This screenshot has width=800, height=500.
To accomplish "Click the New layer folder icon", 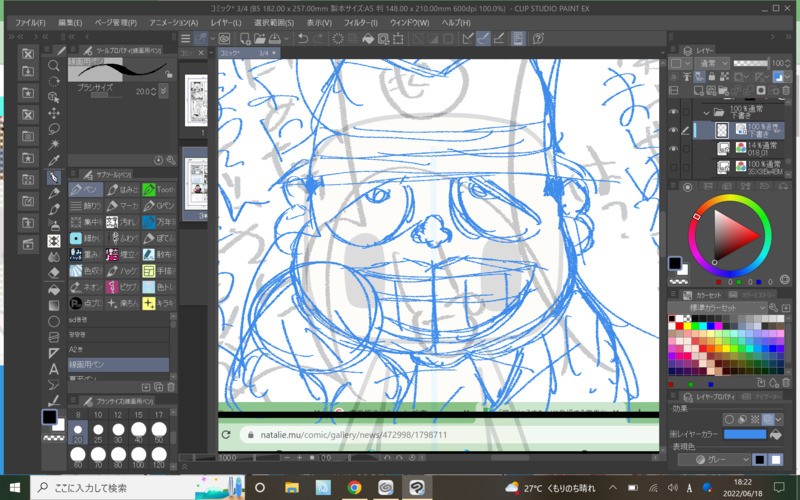I will click(x=723, y=91).
